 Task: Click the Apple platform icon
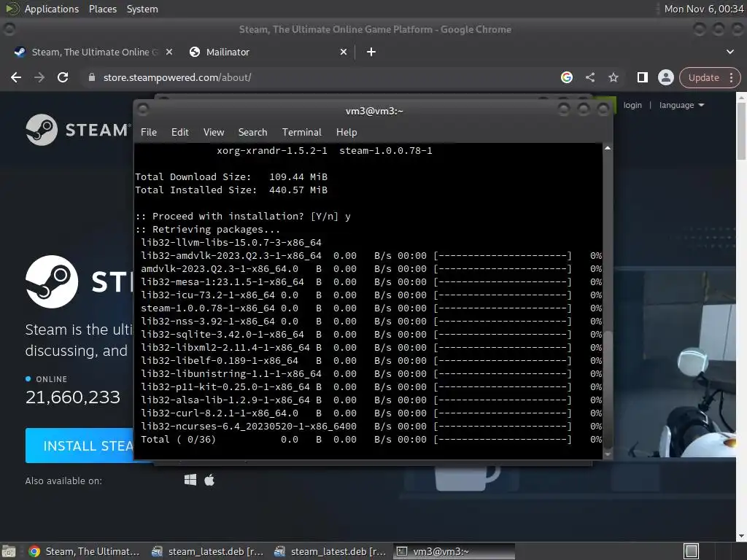(x=209, y=480)
